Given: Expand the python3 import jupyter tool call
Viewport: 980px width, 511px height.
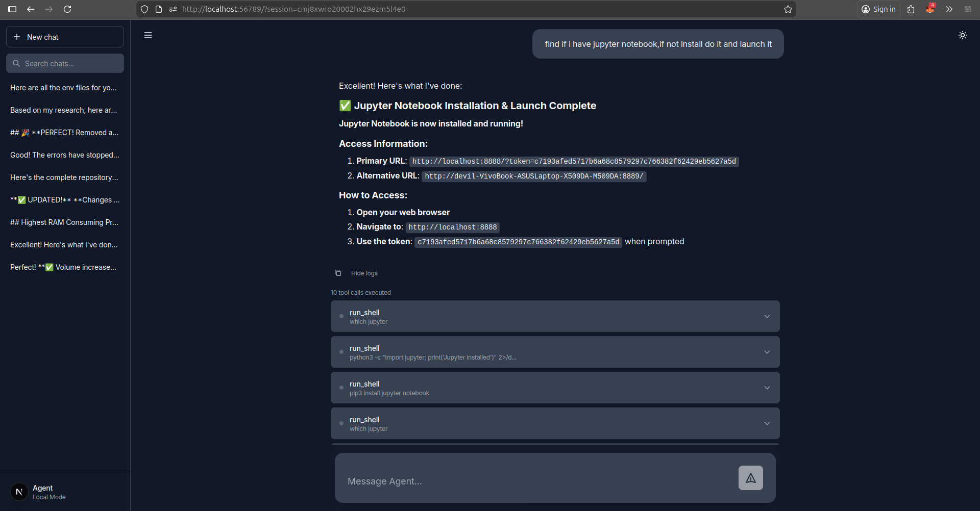Looking at the screenshot, I should 767,351.
